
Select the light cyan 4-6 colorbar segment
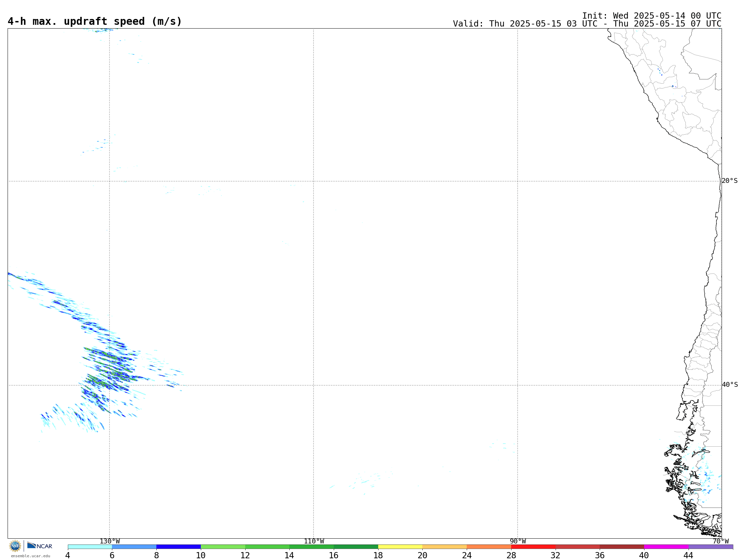[x=90, y=547]
